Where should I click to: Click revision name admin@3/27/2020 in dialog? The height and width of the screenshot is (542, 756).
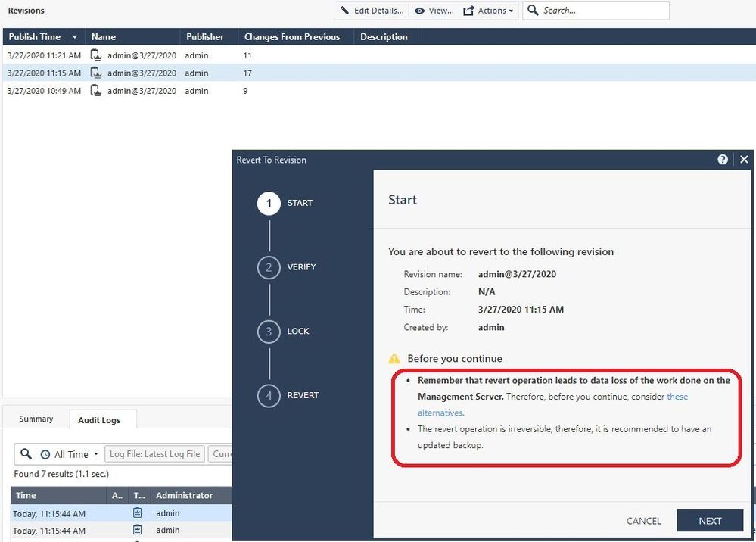click(517, 274)
